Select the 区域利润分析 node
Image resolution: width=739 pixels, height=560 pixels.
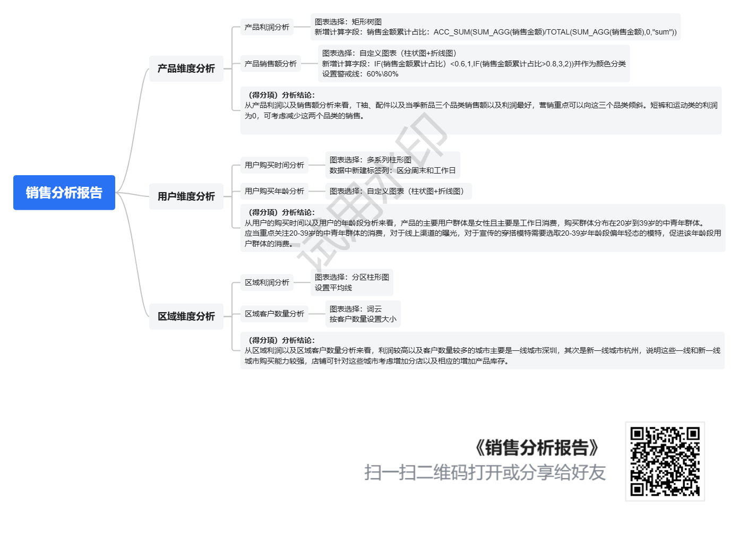(267, 282)
